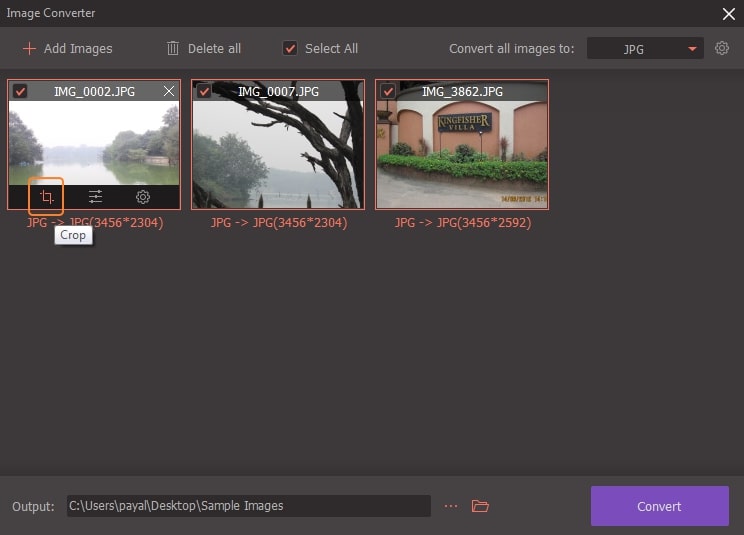Remove IMG_0002.JPG using its X icon
Image resolution: width=744 pixels, height=535 pixels.
[x=169, y=91]
